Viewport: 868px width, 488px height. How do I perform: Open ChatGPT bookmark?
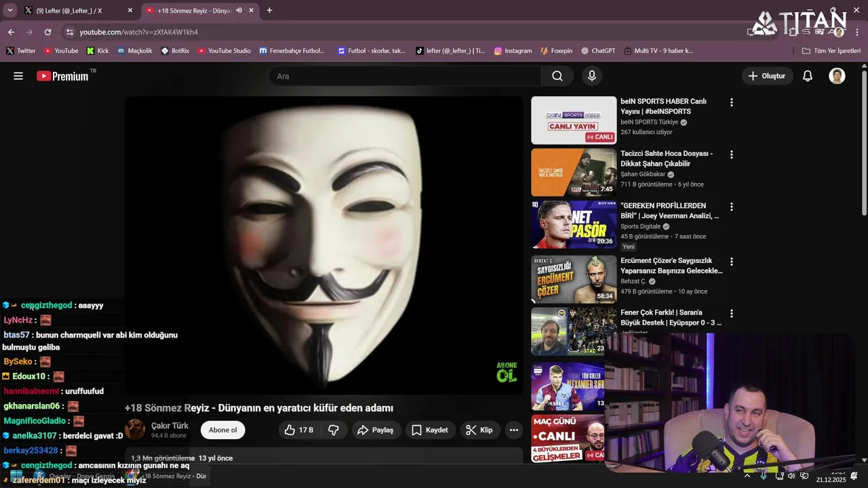[598, 51]
